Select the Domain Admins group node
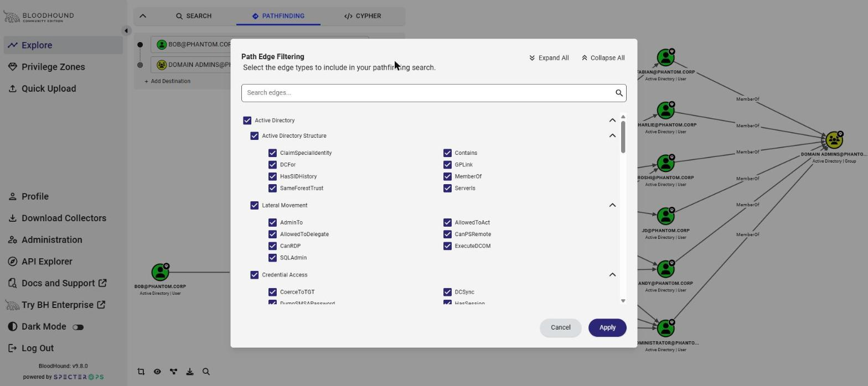The width and height of the screenshot is (868, 386). point(834,140)
